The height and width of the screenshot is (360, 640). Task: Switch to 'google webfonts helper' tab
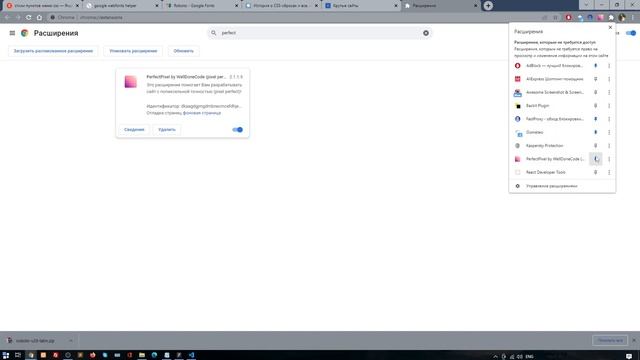click(x=122, y=6)
